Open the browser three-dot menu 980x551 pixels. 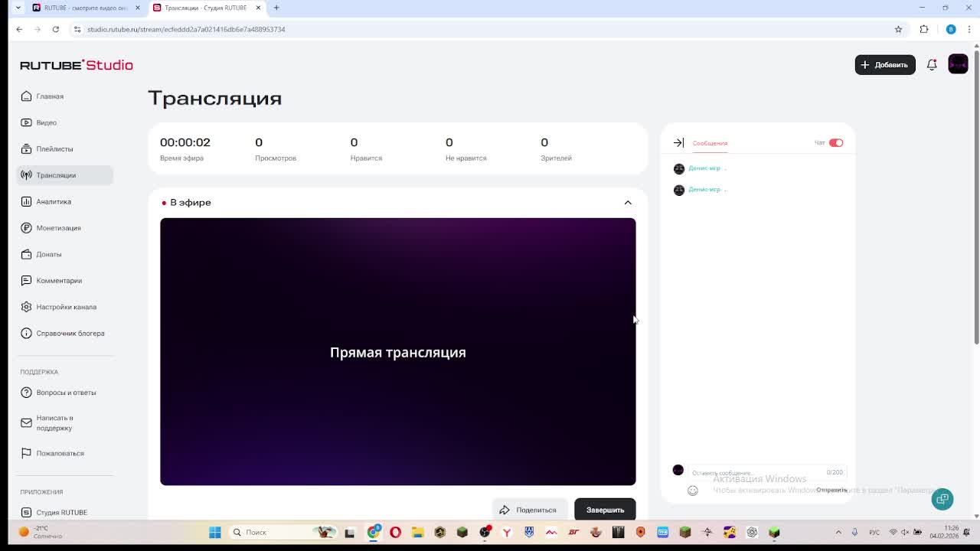point(969,29)
